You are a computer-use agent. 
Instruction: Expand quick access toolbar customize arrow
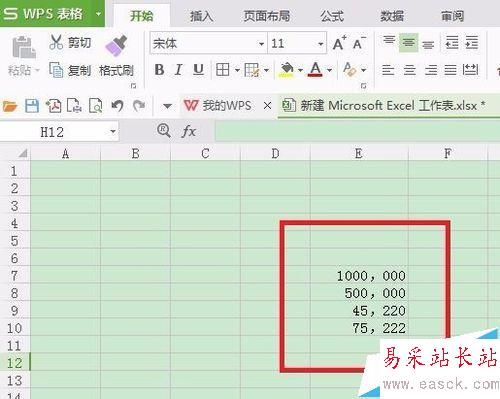(167, 107)
